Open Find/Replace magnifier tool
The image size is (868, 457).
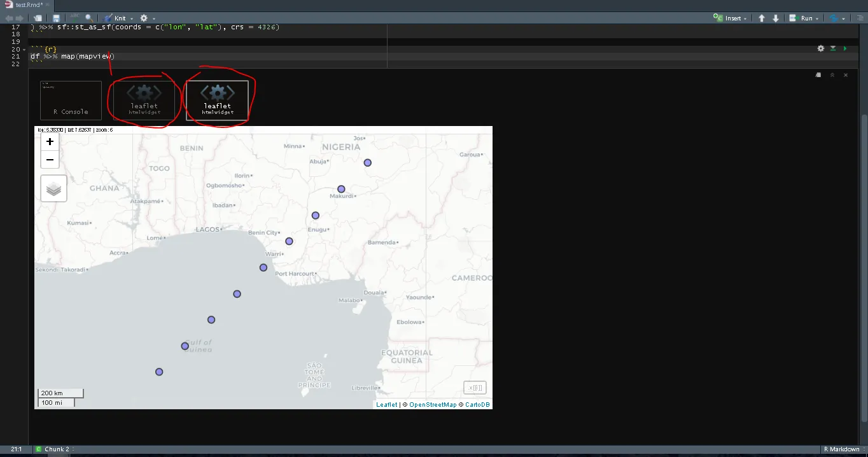pos(89,18)
